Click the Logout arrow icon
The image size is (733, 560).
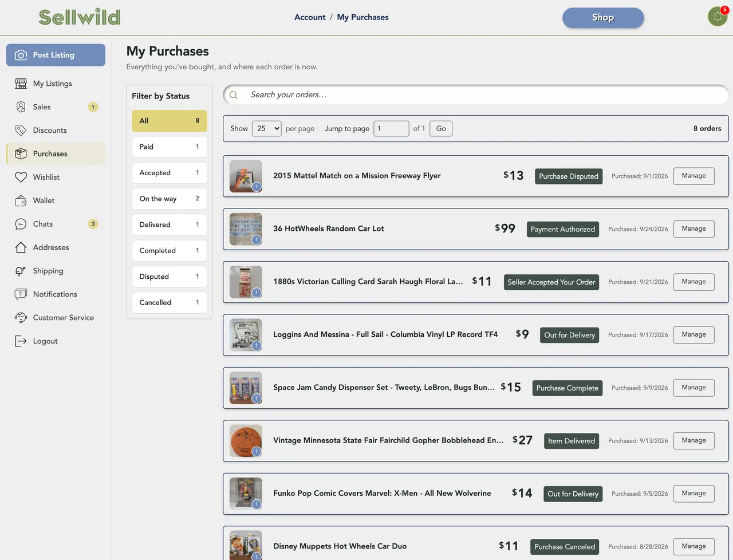point(21,341)
